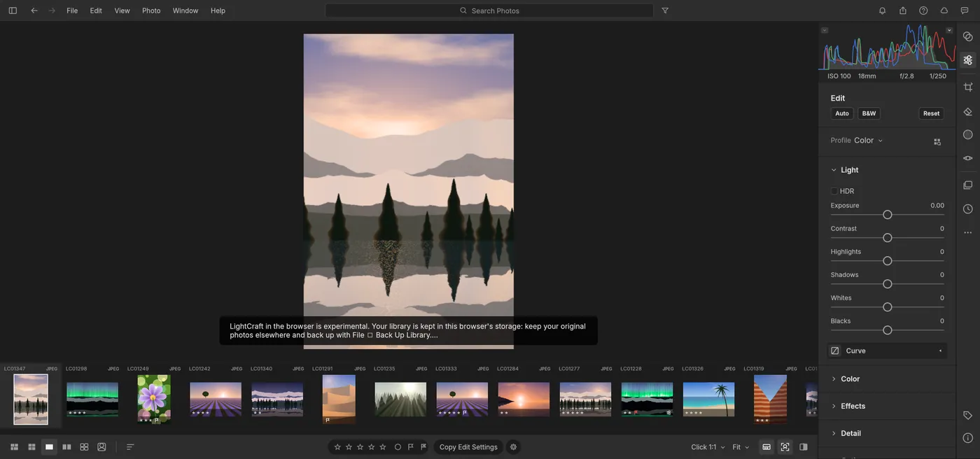This screenshot has height=459, width=980.
Task: Flag the photo as picked
Action: pos(411,447)
